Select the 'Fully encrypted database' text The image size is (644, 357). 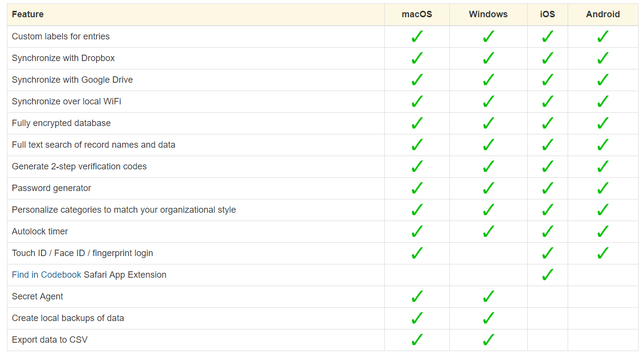click(x=61, y=123)
